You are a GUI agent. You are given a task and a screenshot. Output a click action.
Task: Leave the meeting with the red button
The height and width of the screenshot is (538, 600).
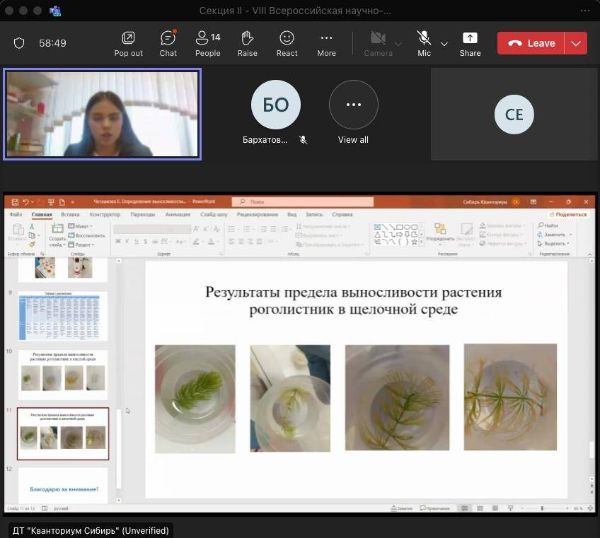click(x=531, y=43)
